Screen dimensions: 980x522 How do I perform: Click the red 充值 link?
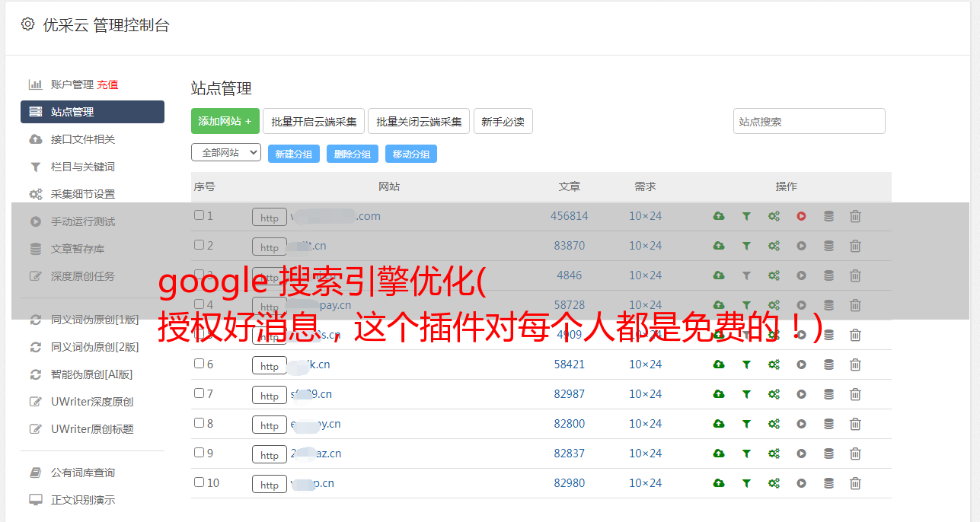tap(107, 84)
